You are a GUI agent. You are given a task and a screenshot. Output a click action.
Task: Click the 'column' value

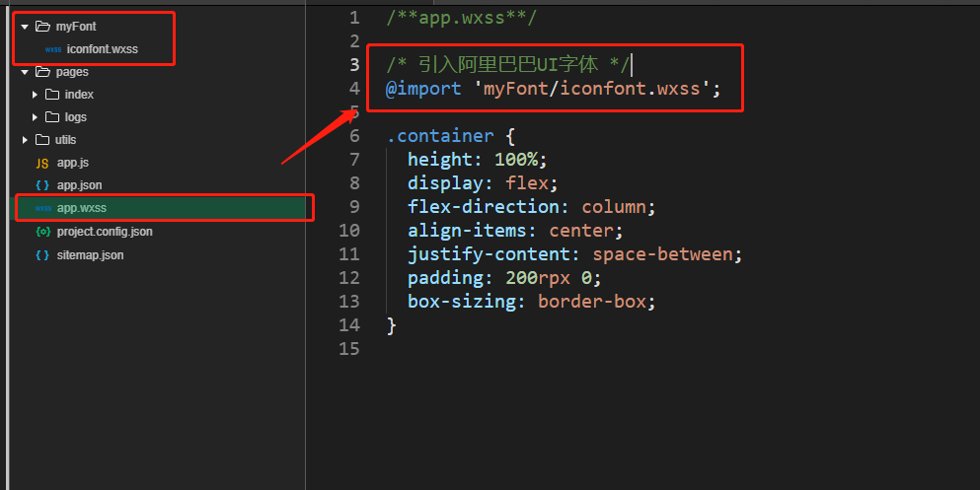pyautogui.click(x=614, y=207)
